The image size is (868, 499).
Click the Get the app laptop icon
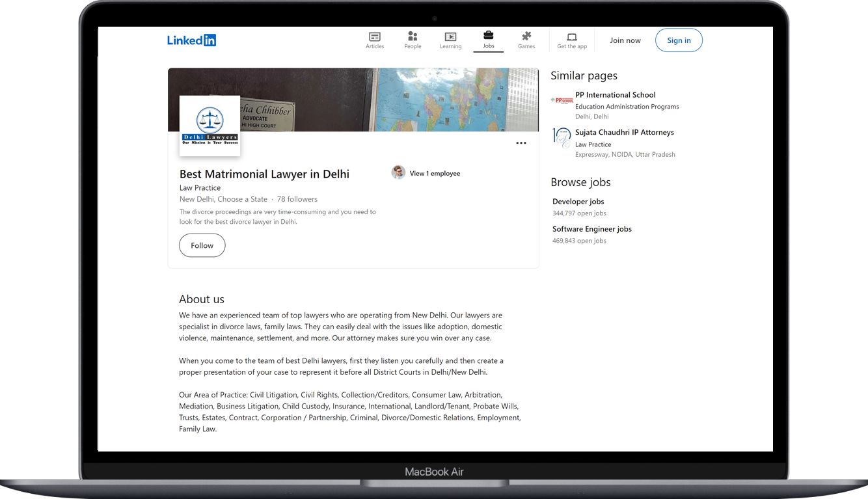[x=572, y=37]
